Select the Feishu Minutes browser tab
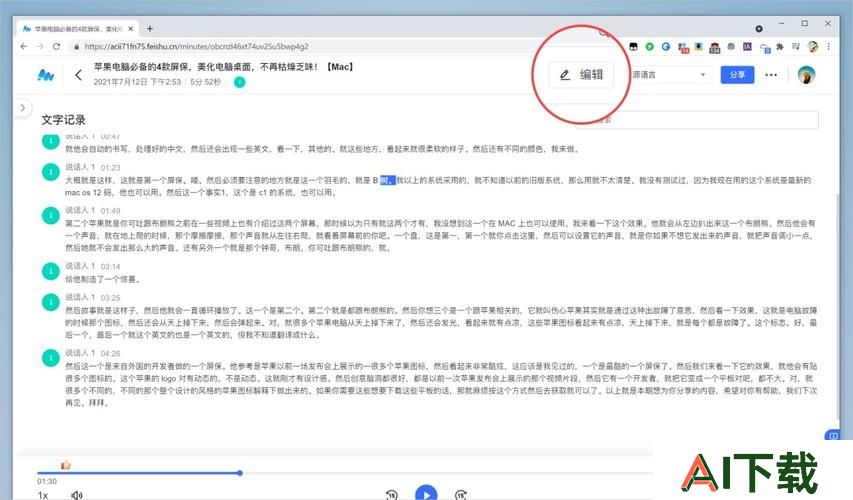The image size is (853, 500). point(76,28)
